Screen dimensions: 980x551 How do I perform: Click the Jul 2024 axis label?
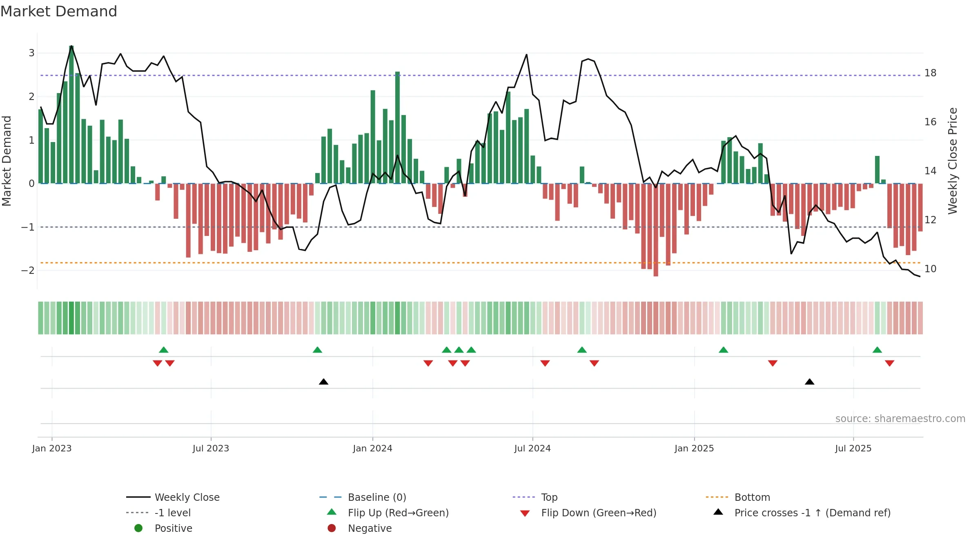[532, 449]
